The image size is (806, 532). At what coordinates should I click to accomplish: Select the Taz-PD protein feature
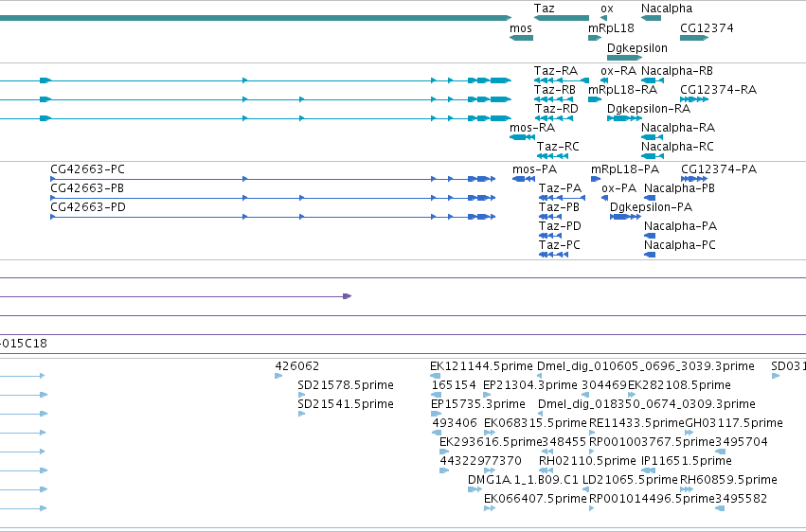[x=550, y=237]
